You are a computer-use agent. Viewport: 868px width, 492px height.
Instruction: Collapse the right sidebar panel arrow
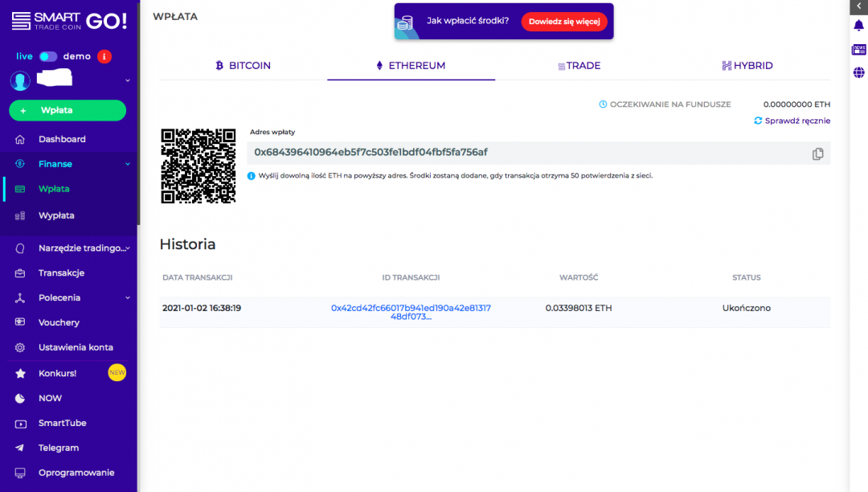click(858, 6)
